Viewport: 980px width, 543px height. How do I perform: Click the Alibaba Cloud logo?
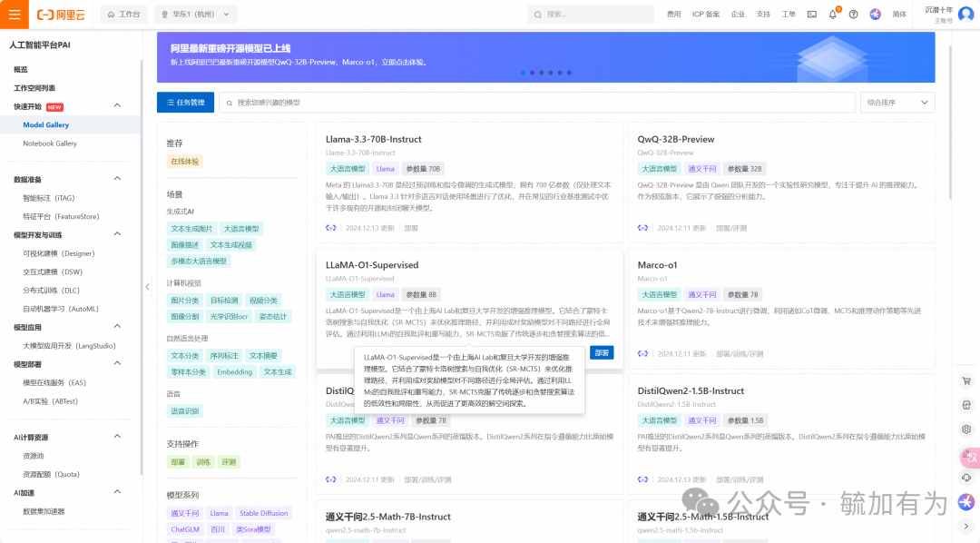62,15
